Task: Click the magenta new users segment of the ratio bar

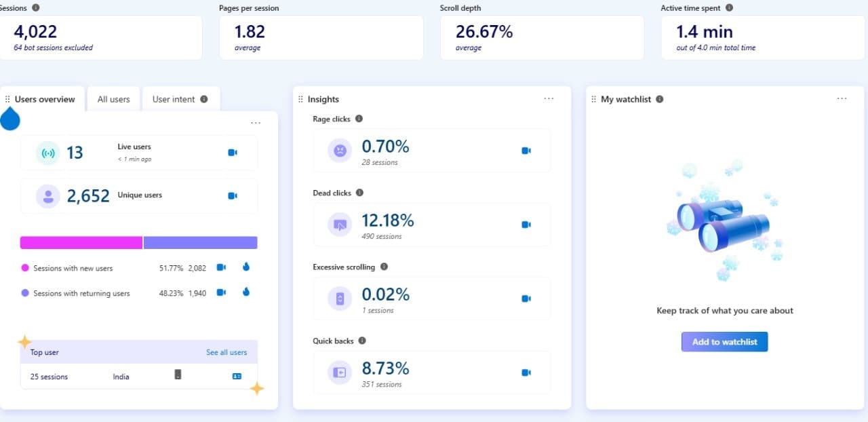Action: (x=81, y=242)
